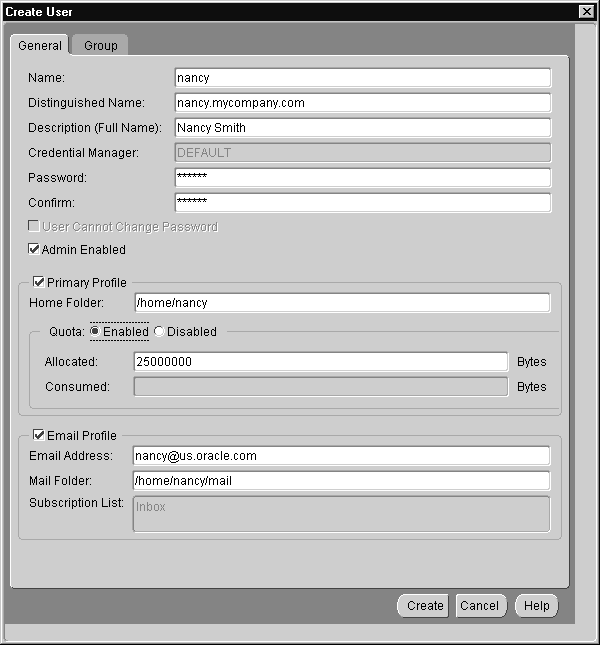The height and width of the screenshot is (645, 600).
Task: Click the Name input field
Action: [363, 78]
